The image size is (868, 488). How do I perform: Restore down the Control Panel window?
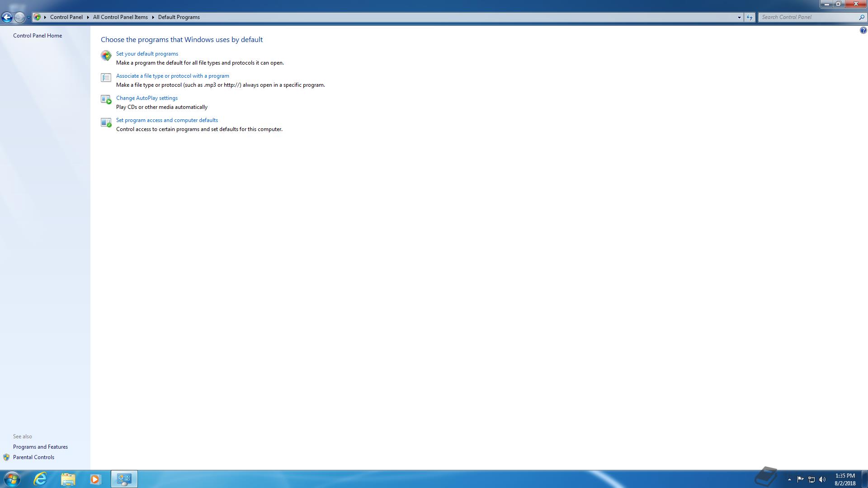click(838, 4)
